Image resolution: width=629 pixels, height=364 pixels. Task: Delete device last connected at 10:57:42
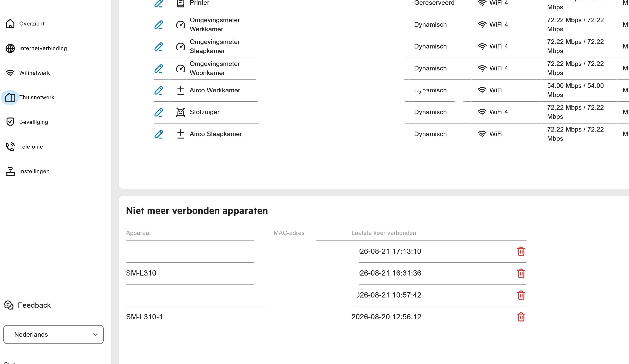(x=521, y=295)
